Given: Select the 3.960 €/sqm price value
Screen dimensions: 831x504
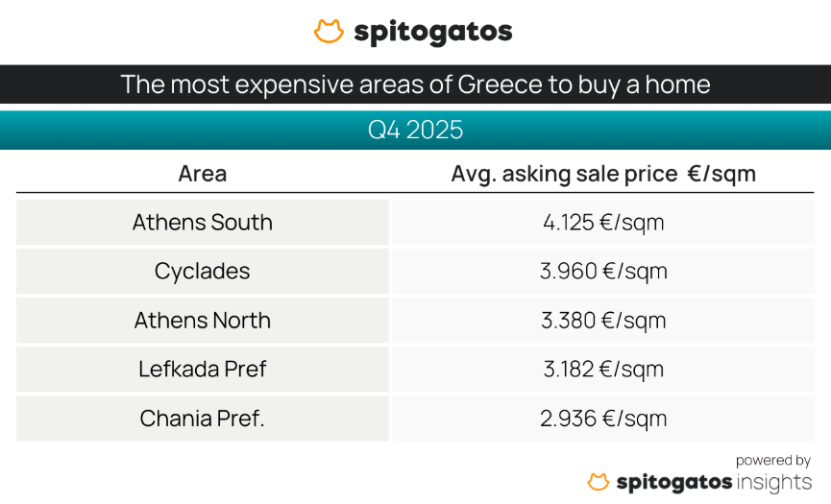Looking at the screenshot, I should coord(602,272).
